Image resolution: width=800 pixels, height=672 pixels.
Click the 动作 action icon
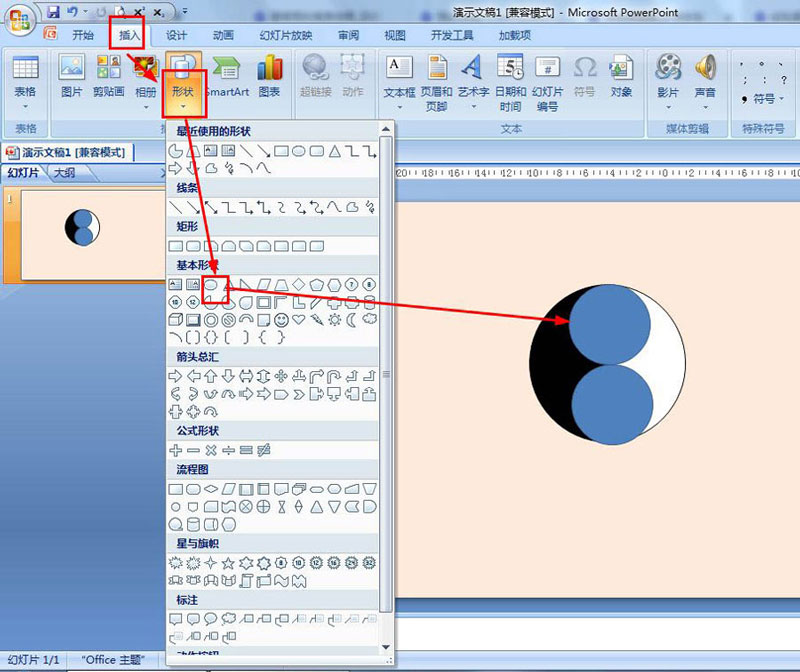tap(353, 76)
